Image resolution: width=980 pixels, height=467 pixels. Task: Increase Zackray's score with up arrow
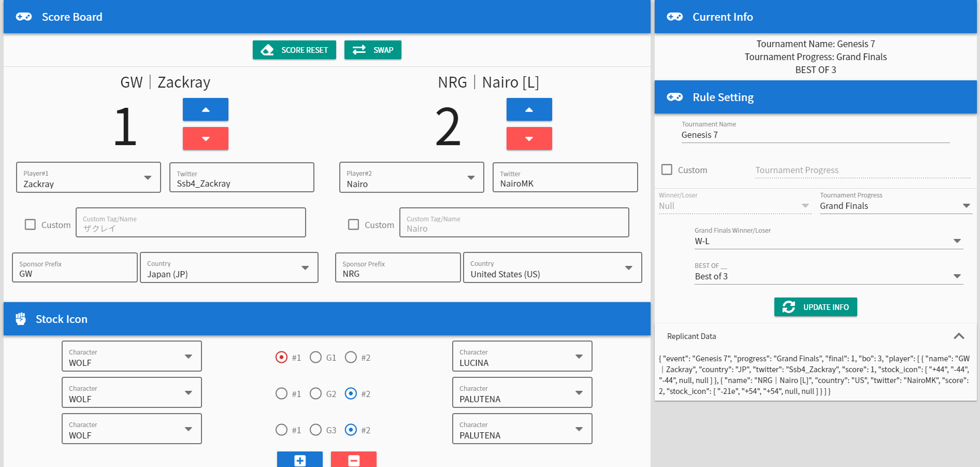(206, 109)
